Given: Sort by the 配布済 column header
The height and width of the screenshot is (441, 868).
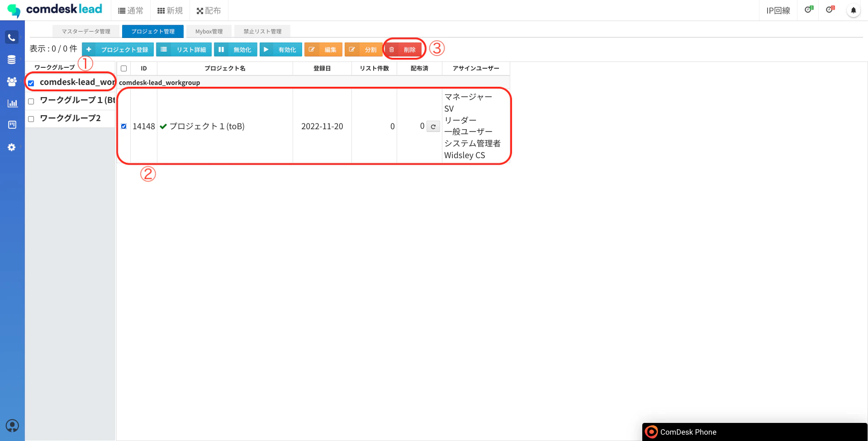Looking at the screenshot, I should [419, 69].
